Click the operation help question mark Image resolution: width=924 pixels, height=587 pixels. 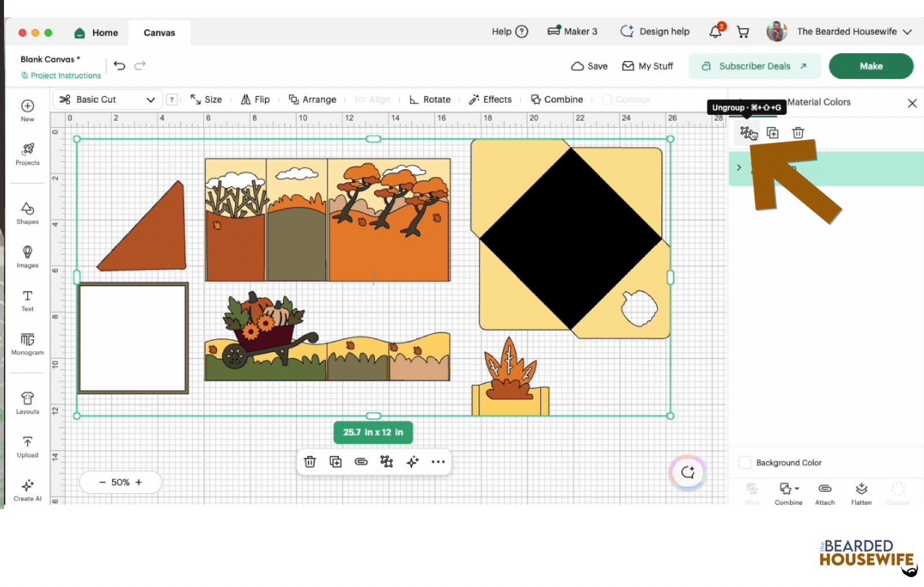pyautogui.click(x=172, y=99)
